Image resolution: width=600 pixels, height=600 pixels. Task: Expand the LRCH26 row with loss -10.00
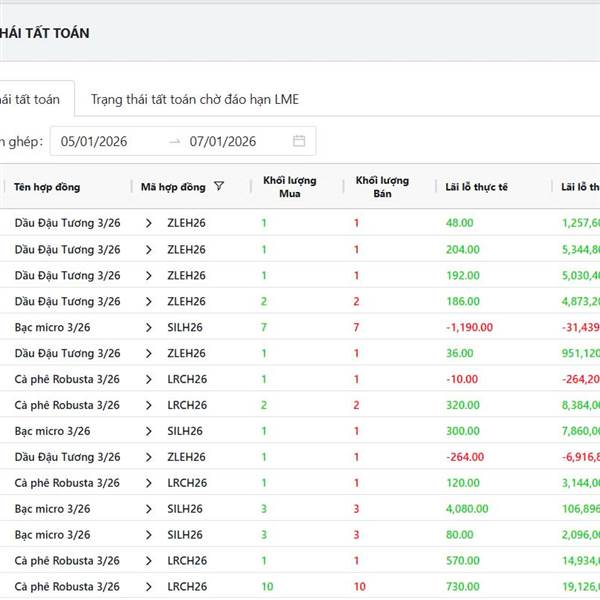pyautogui.click(x=149, y=379)
